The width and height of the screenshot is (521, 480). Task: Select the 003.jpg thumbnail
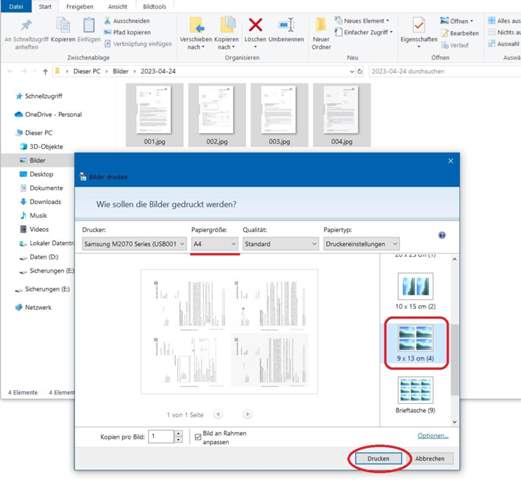click(279, 115)
